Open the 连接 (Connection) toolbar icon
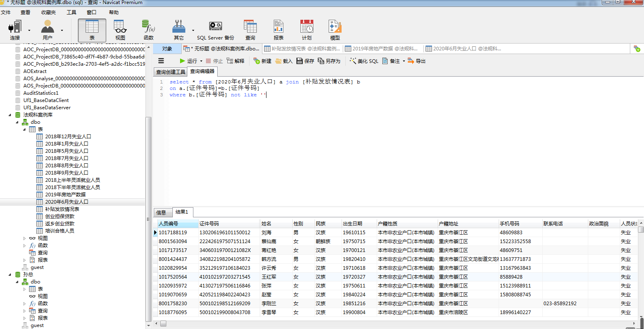 15,30
